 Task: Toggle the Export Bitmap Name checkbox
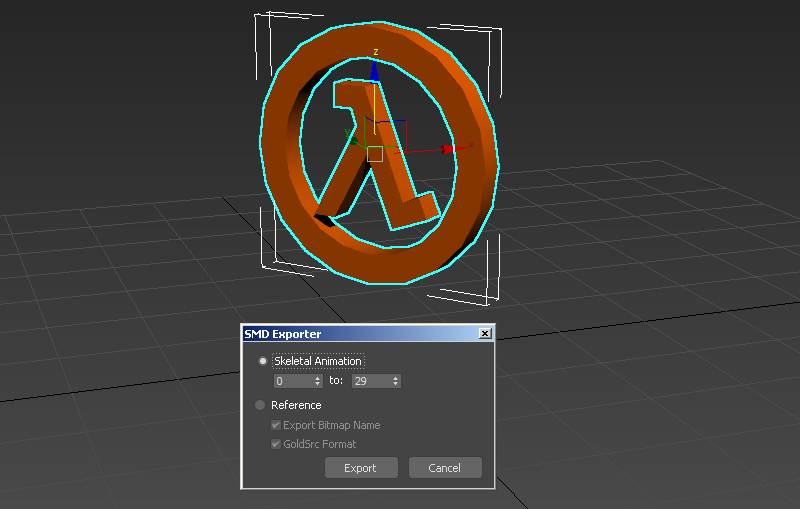[276, 425]
